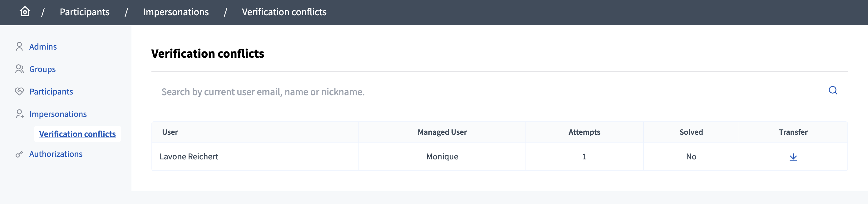Viewport: 868px width, 204px height.
Task: Open the Impersonations link text in sidebar
Action: pos(58,114)
